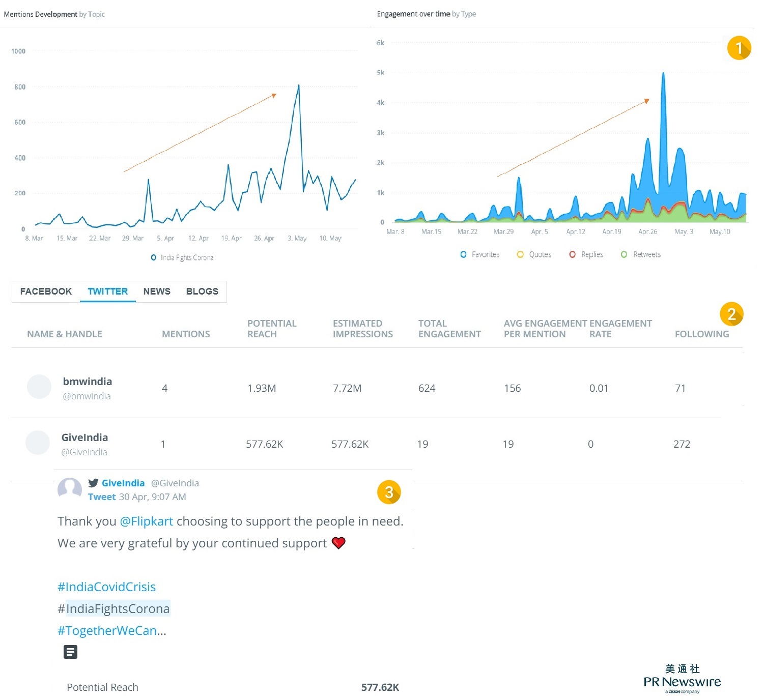Click the Tweet link with 30 Apr date
Viewport: 764px width, 700px height.
click(102, 497)
